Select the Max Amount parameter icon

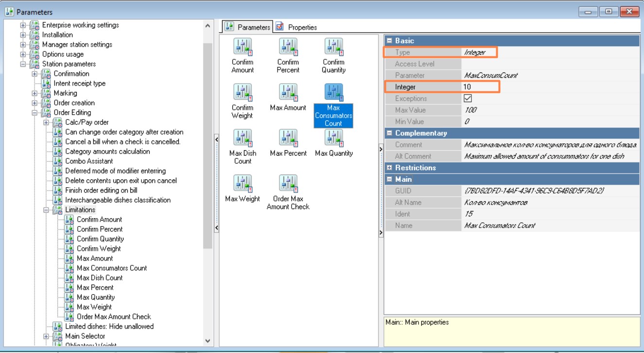[288, 93]
